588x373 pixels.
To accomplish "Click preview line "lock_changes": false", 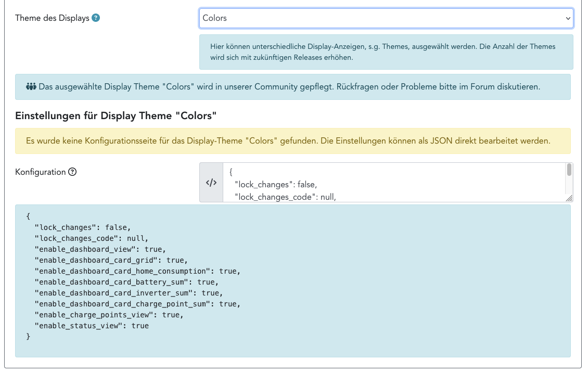I will coord(83,227).
